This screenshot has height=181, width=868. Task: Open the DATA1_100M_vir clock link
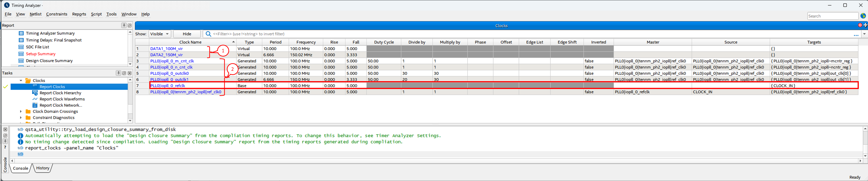click(x=166, y=49)
